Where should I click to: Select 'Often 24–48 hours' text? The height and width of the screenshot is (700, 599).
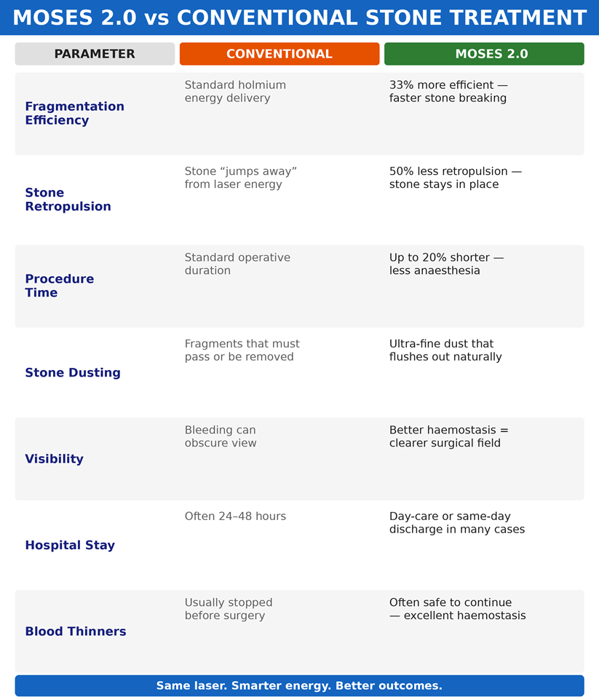click(x=235, y=516)
